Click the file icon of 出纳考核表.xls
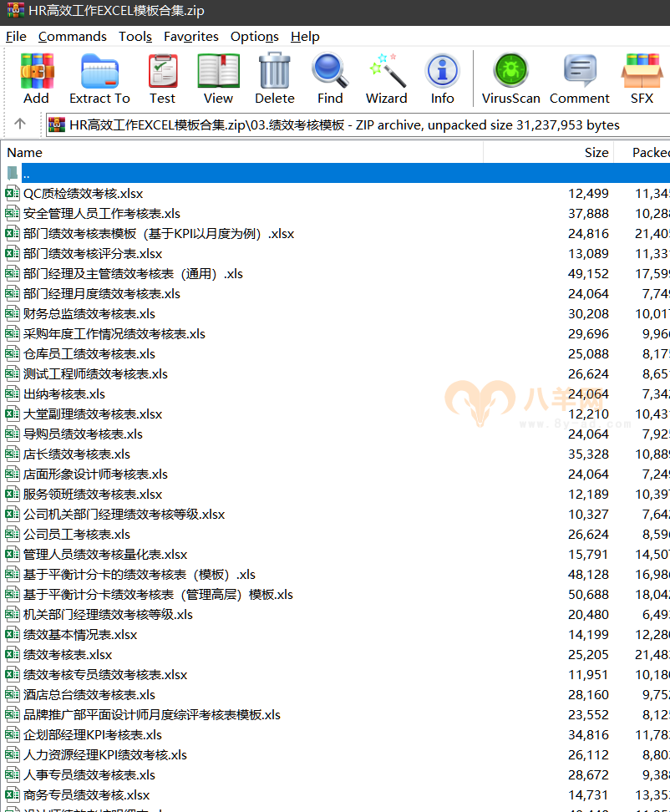This screenshot has width=670, height=812. pos(13,394)
